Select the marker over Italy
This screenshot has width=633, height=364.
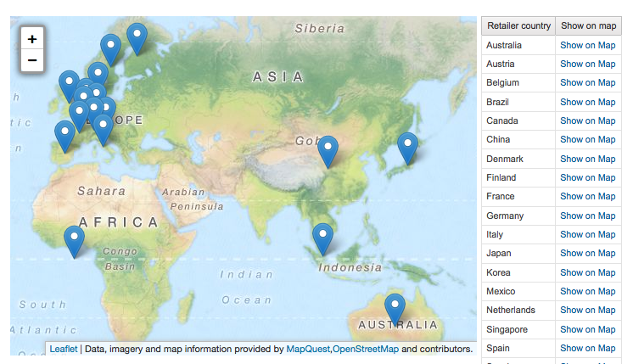(103, 130)
